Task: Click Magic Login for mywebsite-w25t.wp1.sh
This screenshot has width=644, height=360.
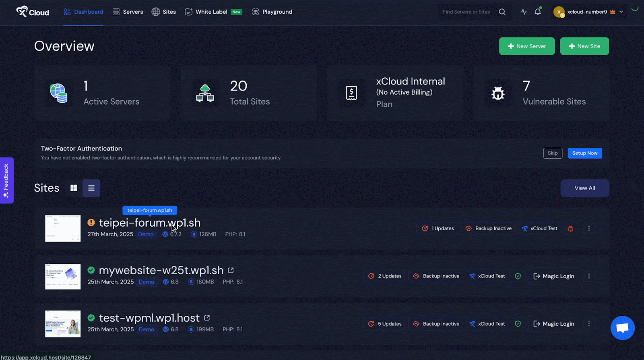Action: 554,276
